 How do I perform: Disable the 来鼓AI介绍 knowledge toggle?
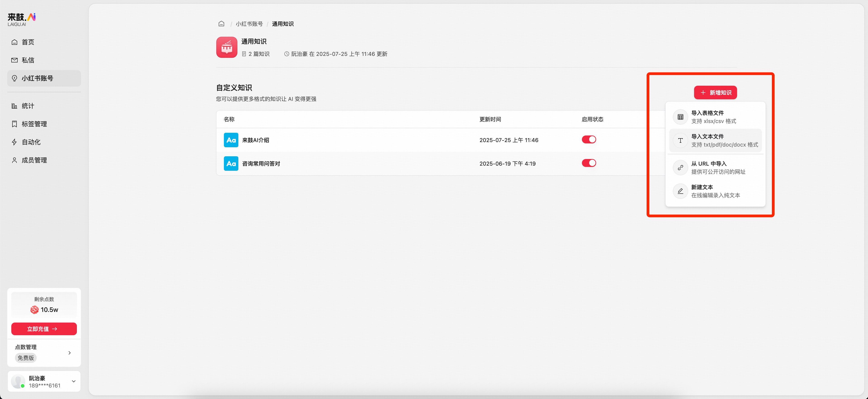coord(589,140)
